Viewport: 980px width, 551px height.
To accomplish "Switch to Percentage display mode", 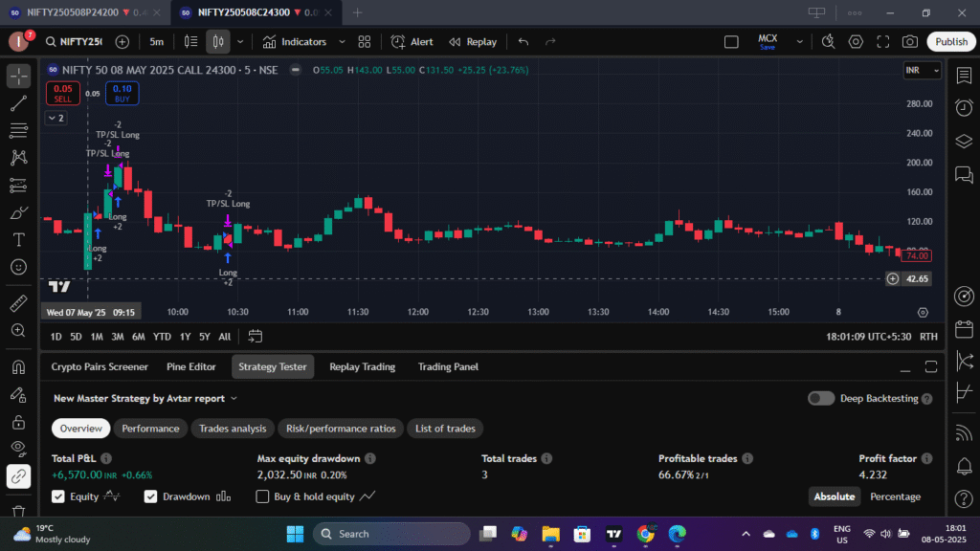I will 895,496.
